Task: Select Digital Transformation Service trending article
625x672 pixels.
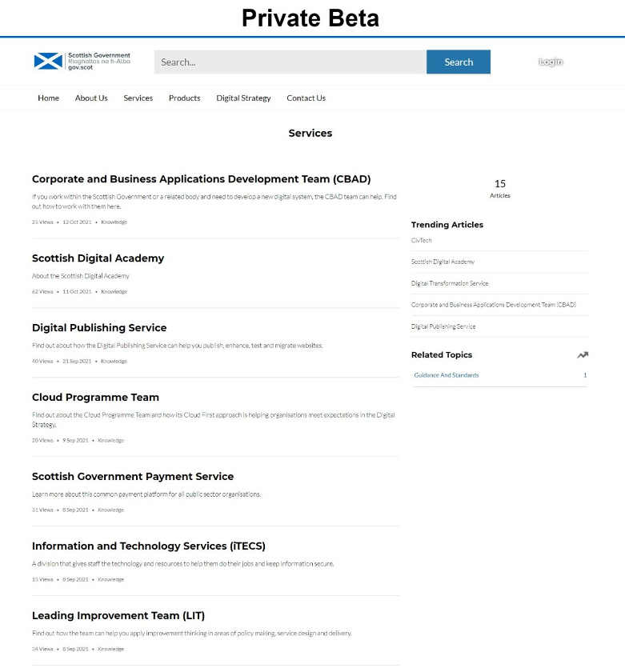Action: click(x=450, y=283)
